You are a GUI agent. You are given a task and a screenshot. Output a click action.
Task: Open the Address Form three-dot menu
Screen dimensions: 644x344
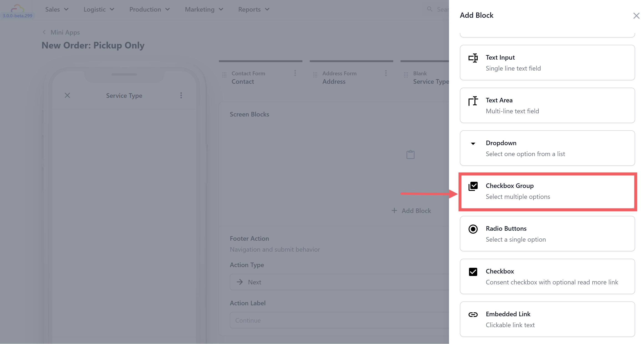[386, 73]
